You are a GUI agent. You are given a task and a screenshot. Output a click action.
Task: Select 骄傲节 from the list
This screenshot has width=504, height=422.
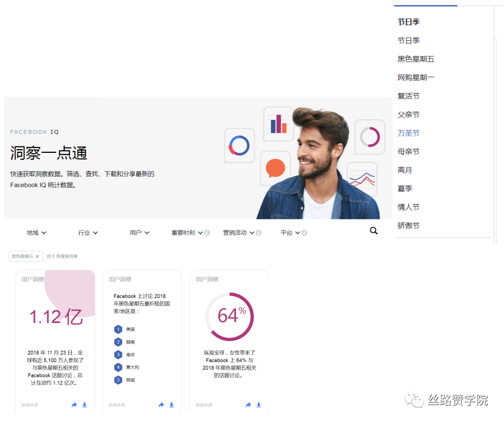408,225
